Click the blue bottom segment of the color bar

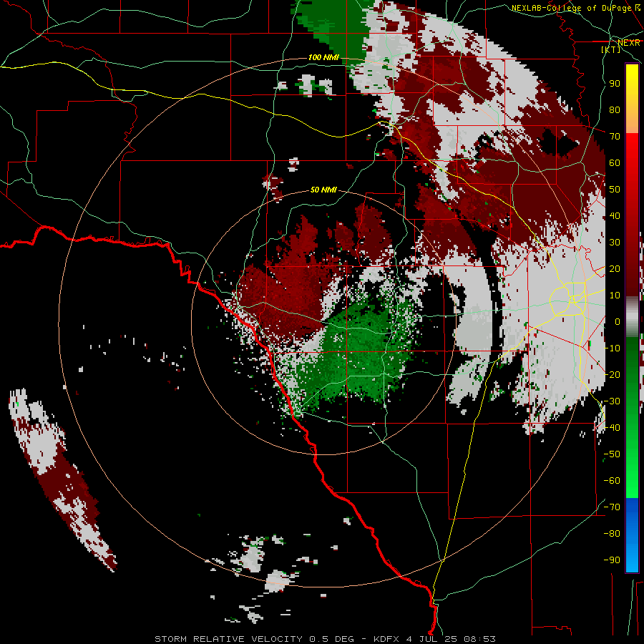632,535
